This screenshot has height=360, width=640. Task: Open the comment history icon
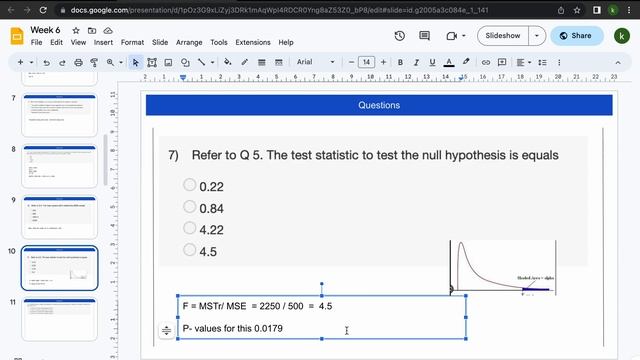click(x=424, y=36)
